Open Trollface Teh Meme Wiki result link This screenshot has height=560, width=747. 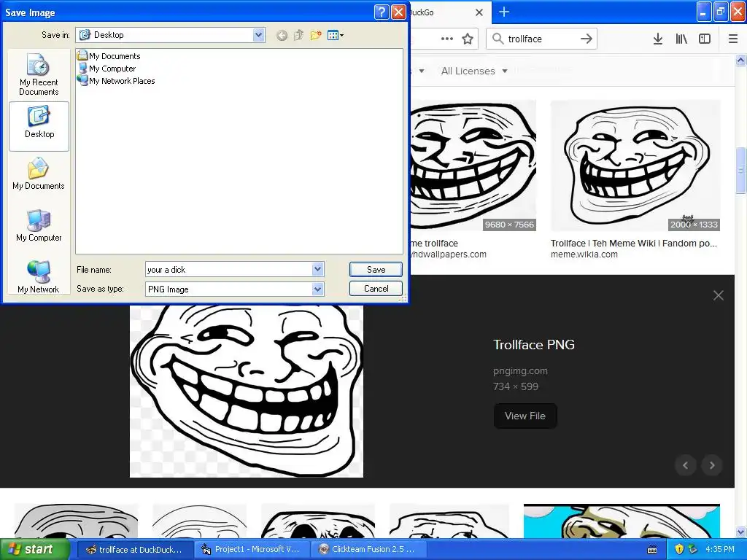634,244
